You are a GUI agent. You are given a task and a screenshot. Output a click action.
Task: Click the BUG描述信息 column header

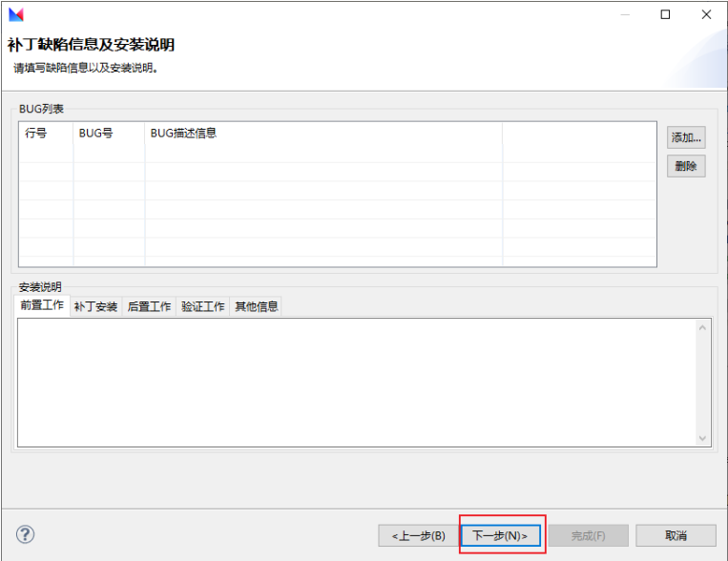[323, 134]
